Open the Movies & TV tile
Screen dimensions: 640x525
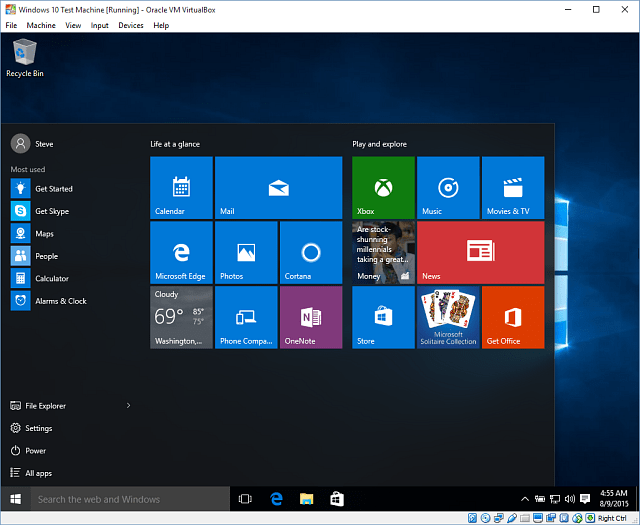[513, 188]
